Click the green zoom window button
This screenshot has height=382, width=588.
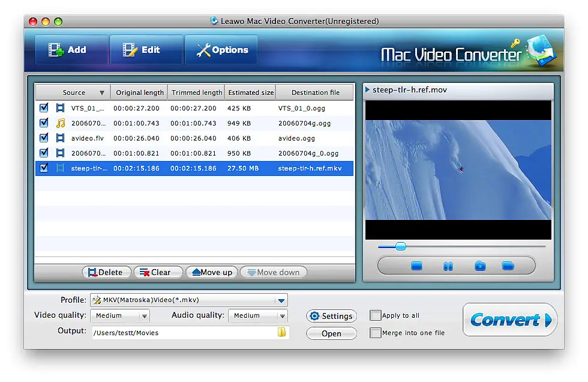coord(58,22)
